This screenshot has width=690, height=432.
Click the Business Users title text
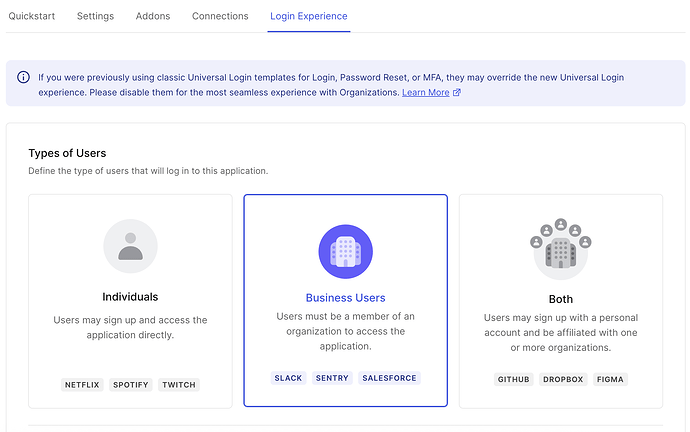tap(345, 298)
